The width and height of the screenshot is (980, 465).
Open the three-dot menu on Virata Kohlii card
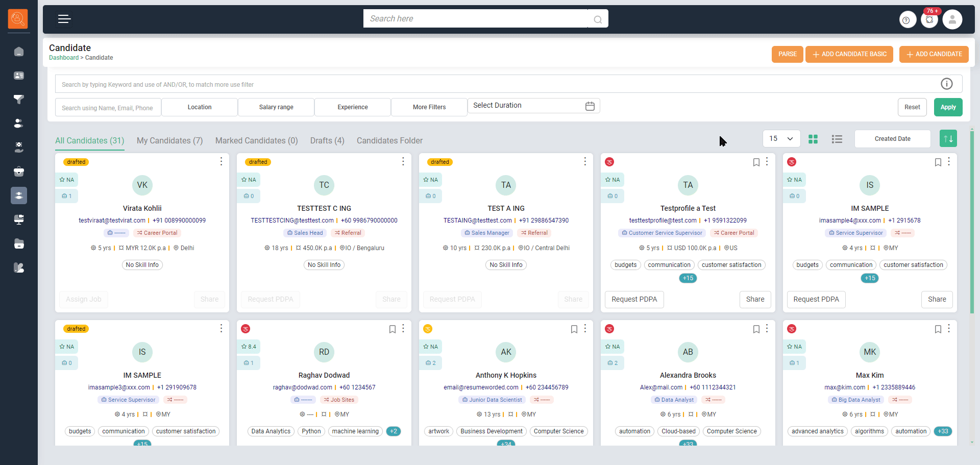pos(221,162)
